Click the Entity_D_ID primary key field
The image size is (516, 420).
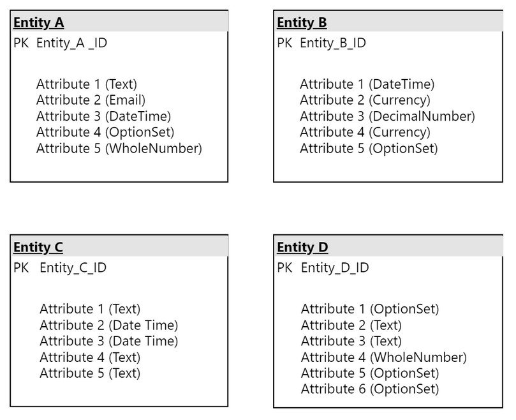pos(335,268)
